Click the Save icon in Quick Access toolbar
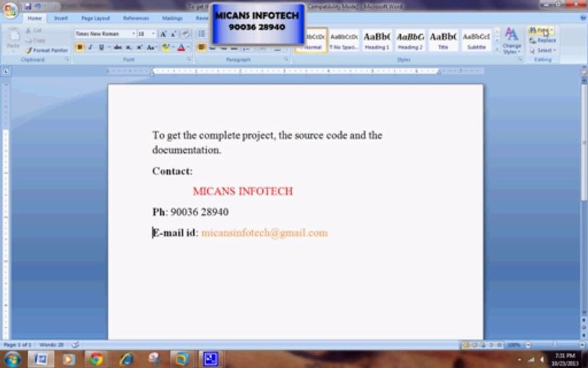Screen dimensions: 588x368 pyautogui.click(x=28, y=6)
